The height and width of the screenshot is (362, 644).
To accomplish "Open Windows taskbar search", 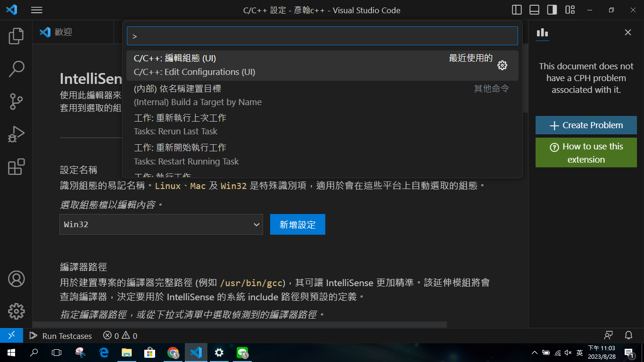I will tap(34, 352).
